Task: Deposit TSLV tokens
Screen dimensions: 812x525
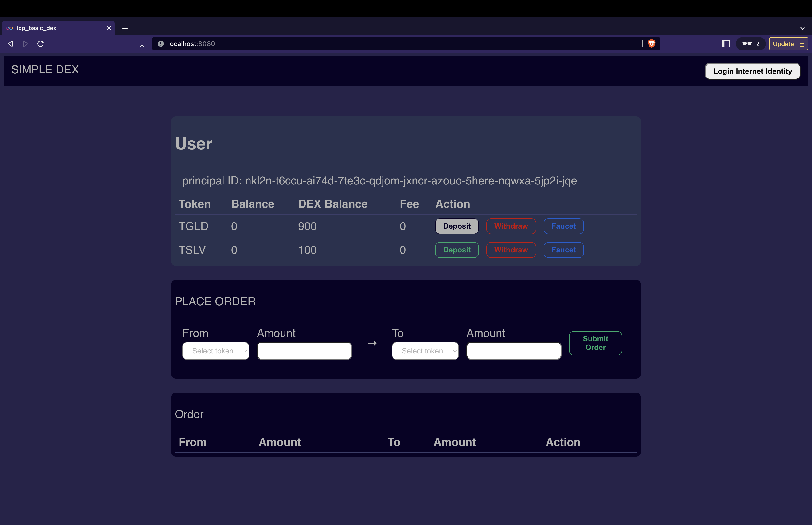Action: 457,250
